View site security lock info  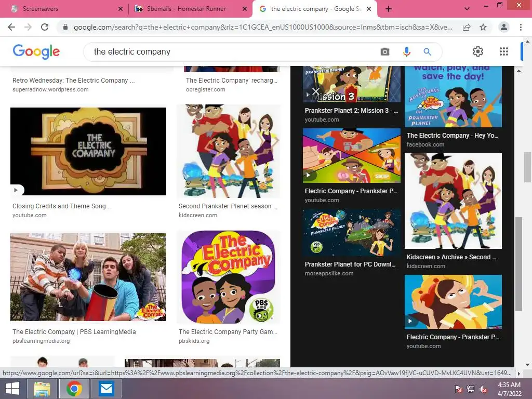tap(65, 27)
